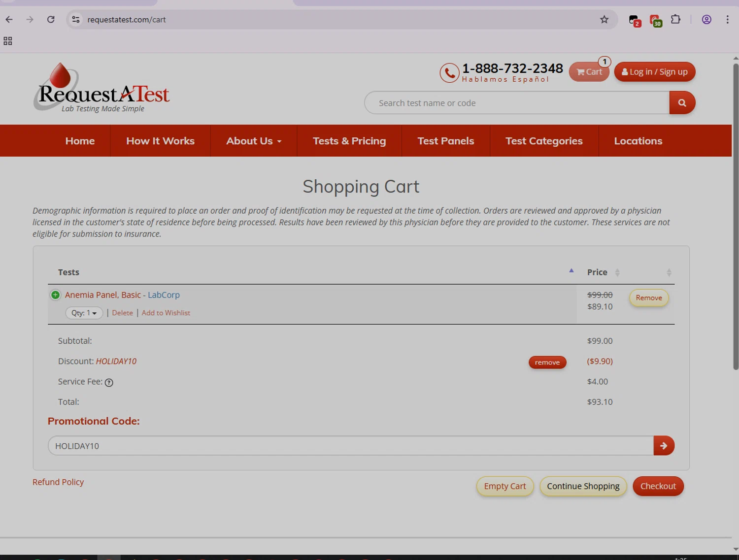Click the red phone icon

tap(449, 73)
